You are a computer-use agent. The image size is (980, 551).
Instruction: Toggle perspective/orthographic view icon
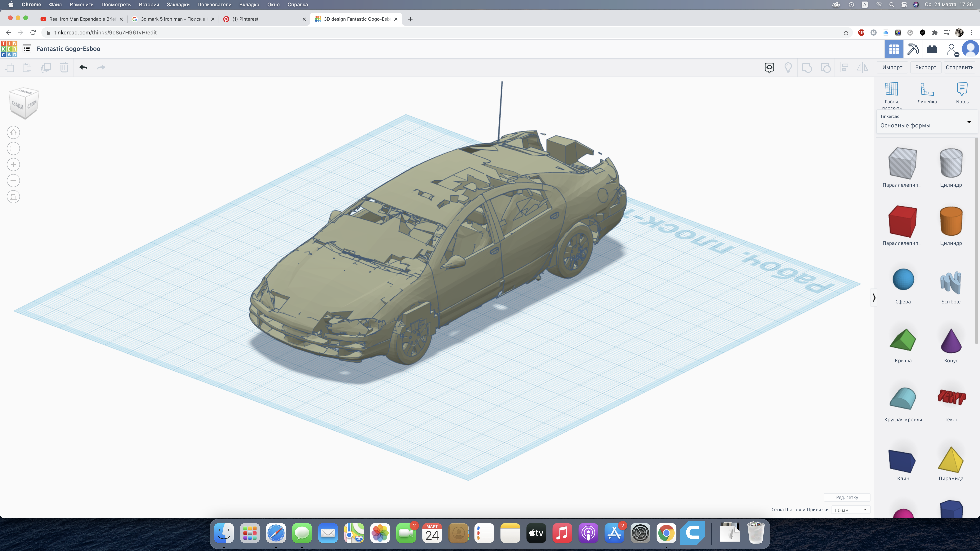tap(13, 197)
